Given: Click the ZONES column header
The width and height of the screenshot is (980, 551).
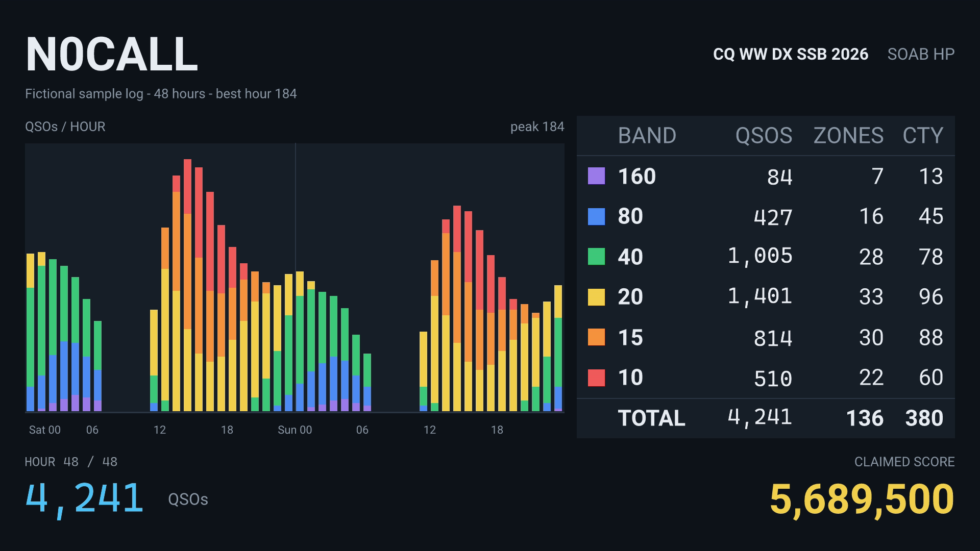Looking at the screenshot, I should 848,136.
